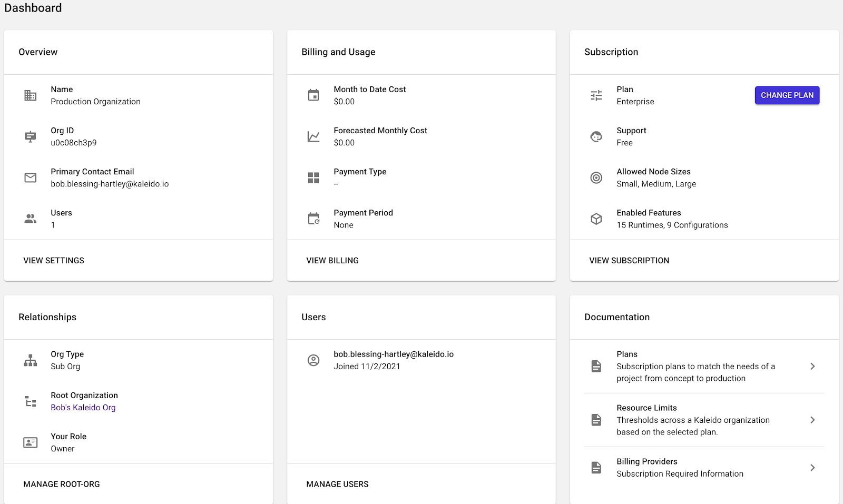
Task: Open the Billing Providers chevron arrow
Action: click(x=812, y=468)
